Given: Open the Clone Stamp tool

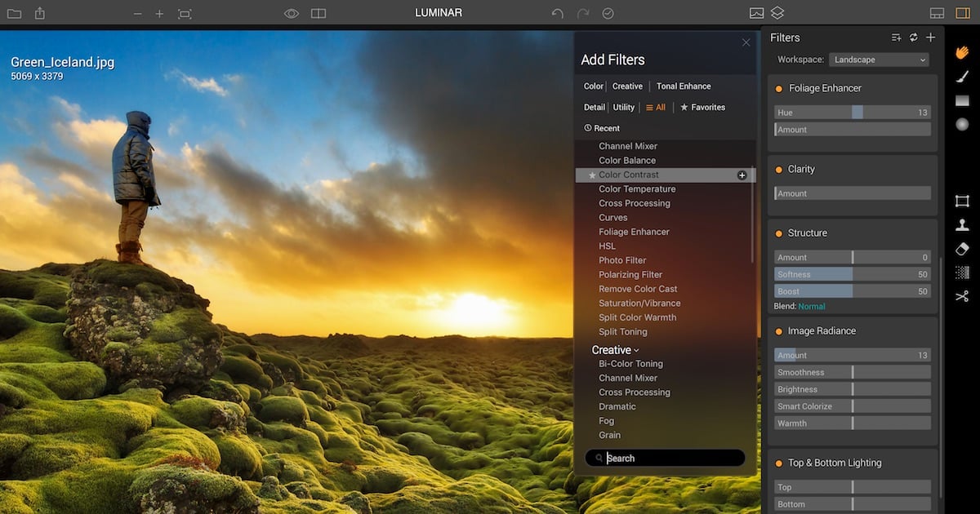Looking at the screenshot, I should (962, 224).
